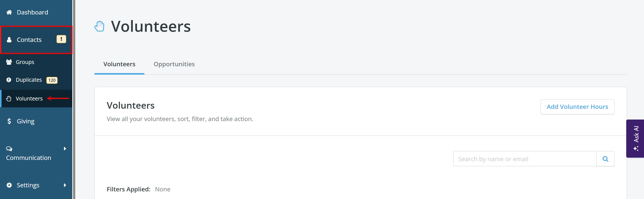Select the Contacts person icon

(9, 40)
